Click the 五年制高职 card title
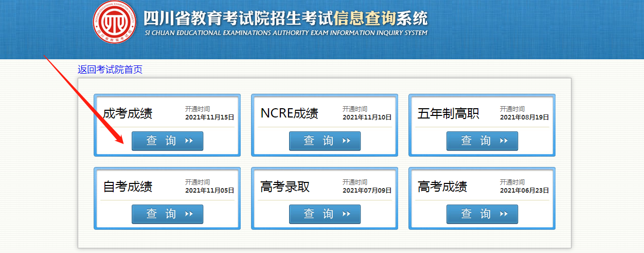Image resolution: width=644 pixels, height=253 pixels. coord(448,113)
